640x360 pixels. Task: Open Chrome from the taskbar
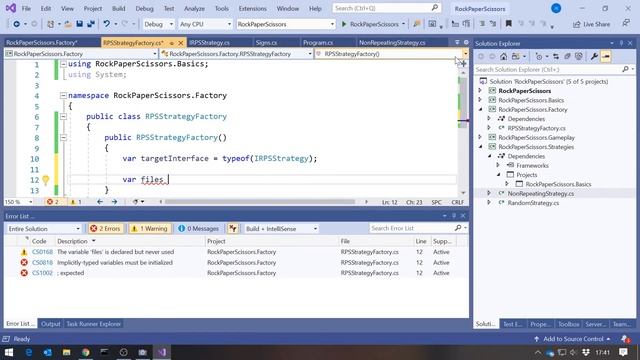coord(85,352)
